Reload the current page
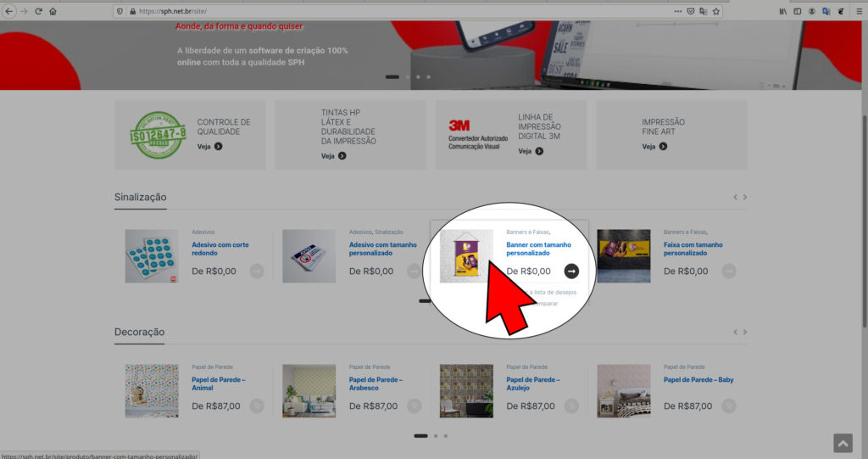The width and height of the screenshot is (868, 459). (38, 11)
